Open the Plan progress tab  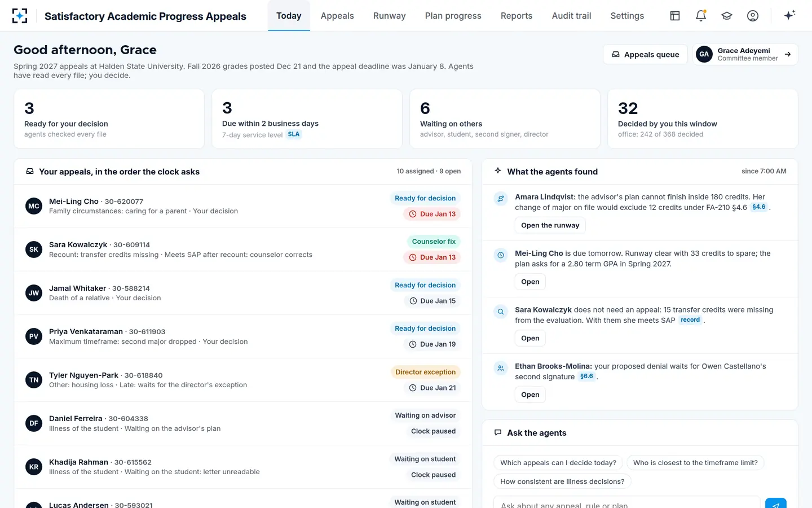pyautogui.click(x=453, y=16)
